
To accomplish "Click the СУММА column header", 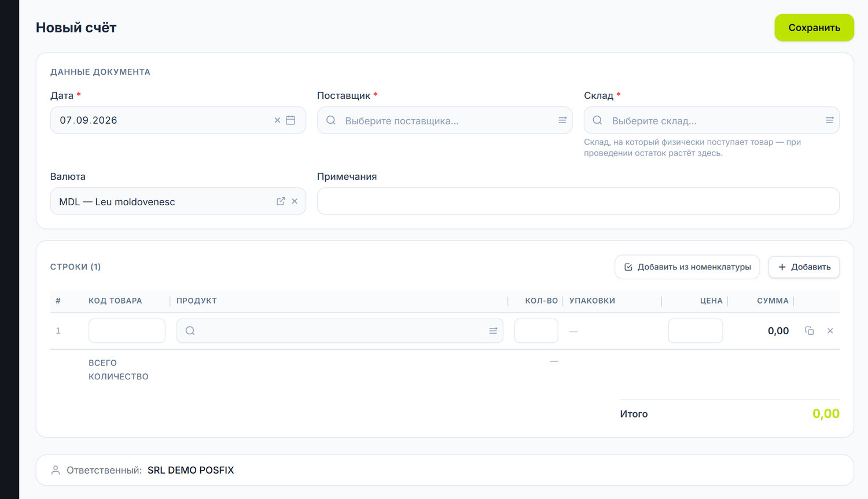I will [773, 301].
